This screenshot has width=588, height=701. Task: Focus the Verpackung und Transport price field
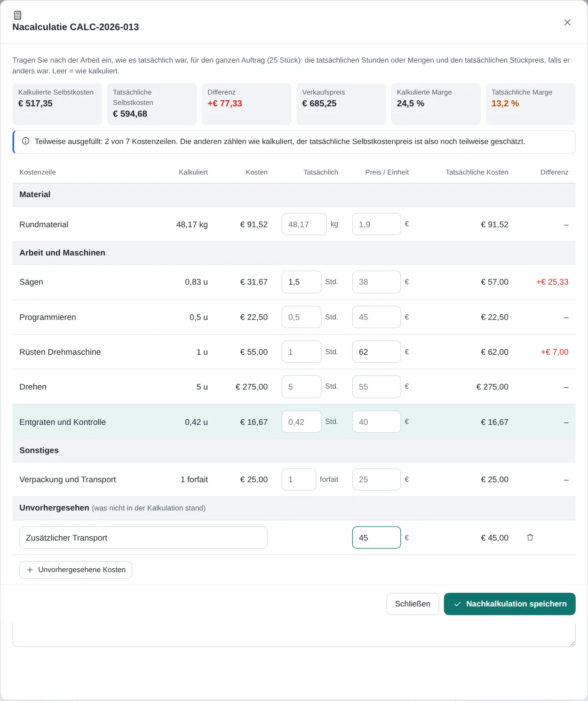click(x=376, y=479)
